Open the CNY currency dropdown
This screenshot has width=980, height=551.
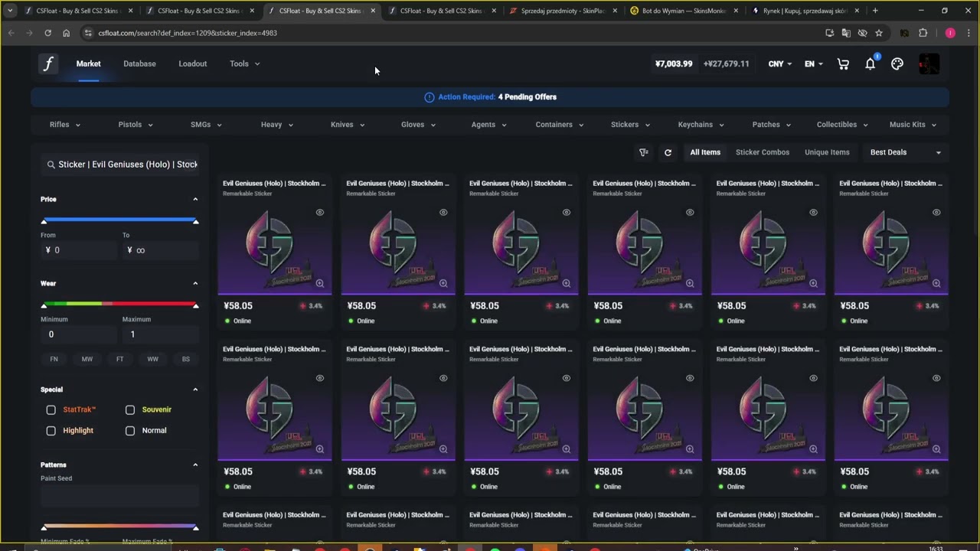point(780,64)
